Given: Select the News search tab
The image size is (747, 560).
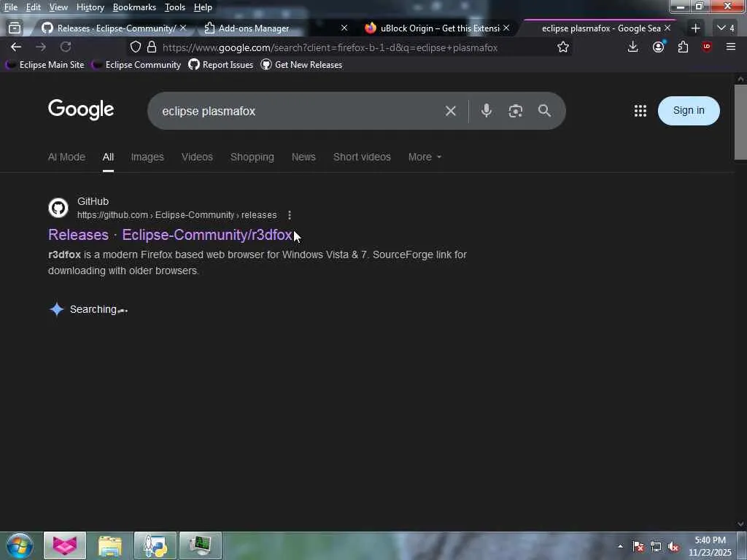Looking at the screenshot, I should [303, 157].
